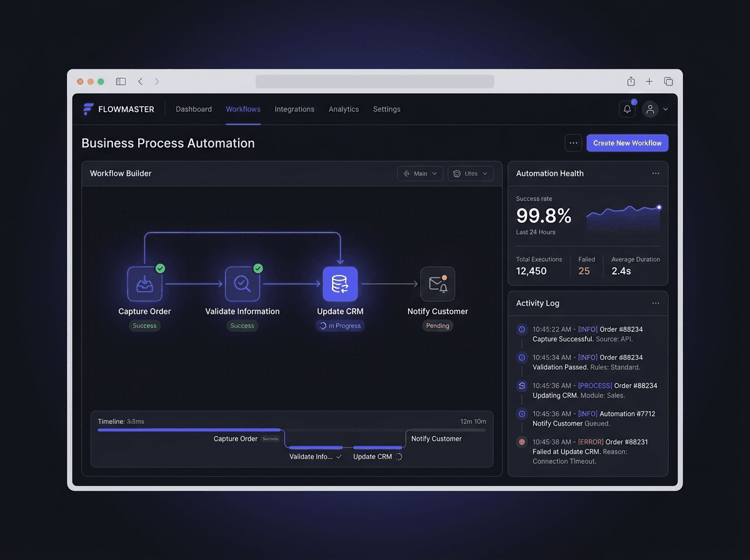Open the user profile avatar

[650, 109]
